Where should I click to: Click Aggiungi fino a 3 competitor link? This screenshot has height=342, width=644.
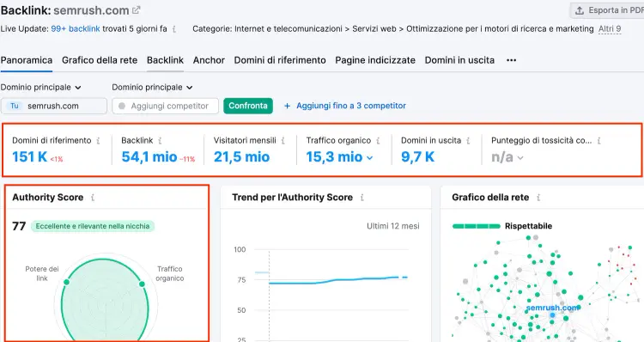[x=345, y=106]
